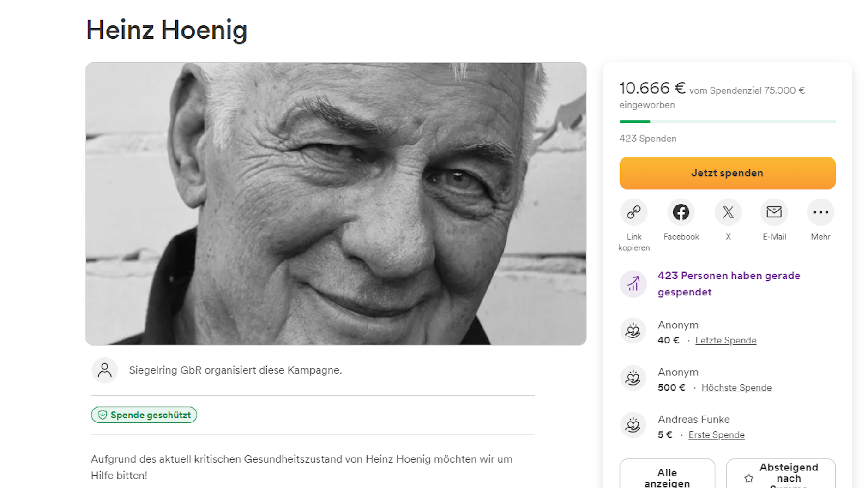The image size is (868, 488).
Task: Click the purple trending donations icon
Action: pos(633,283)
